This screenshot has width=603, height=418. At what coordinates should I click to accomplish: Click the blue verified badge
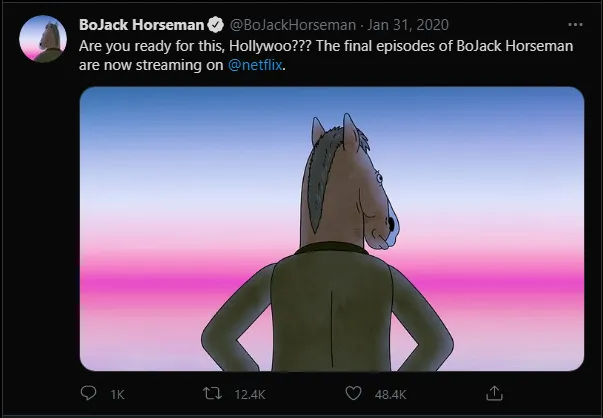coord(214,25)
